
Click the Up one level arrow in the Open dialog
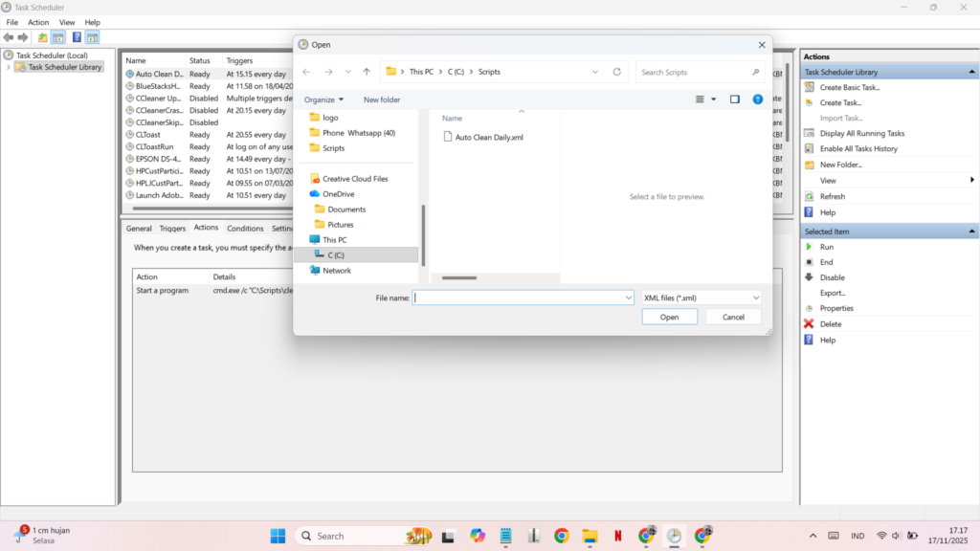pyautogui.click(x=367, y=72)
